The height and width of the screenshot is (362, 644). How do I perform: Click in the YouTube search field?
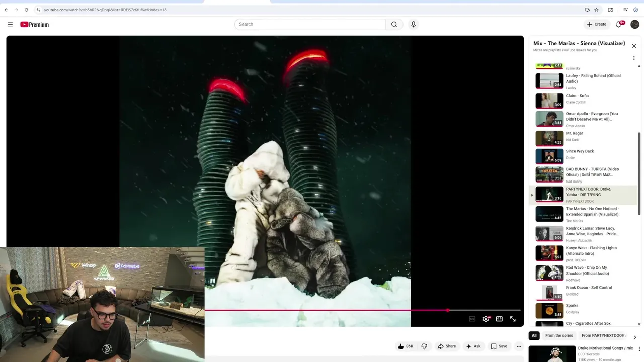(310, 24)
